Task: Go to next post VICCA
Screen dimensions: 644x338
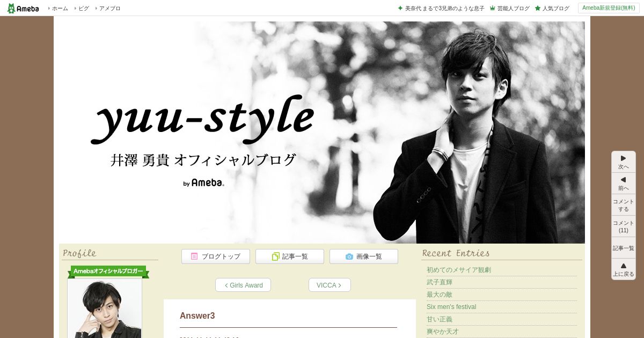Action: click(330, 285)
